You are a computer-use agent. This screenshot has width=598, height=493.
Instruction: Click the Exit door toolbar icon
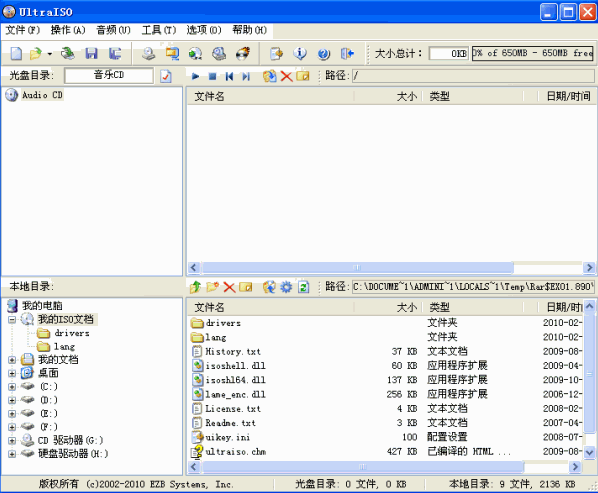click(x=347, y=53)
